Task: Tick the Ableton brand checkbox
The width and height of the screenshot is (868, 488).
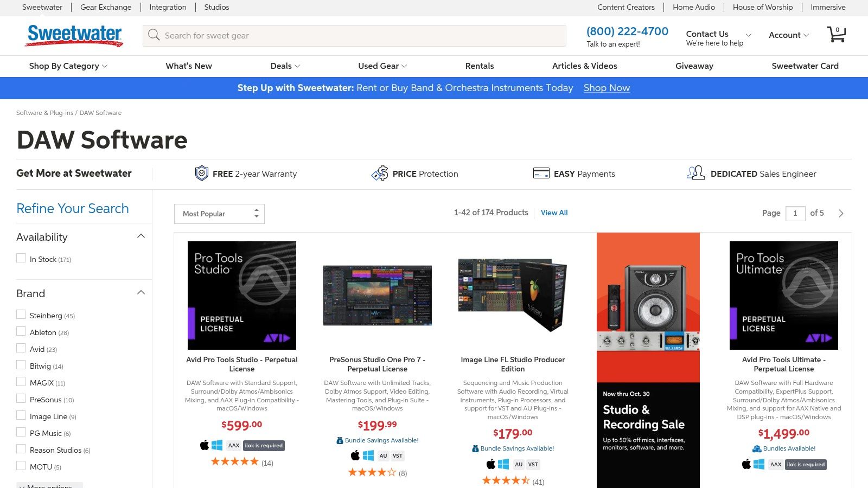Action: (x=21, y=332)
